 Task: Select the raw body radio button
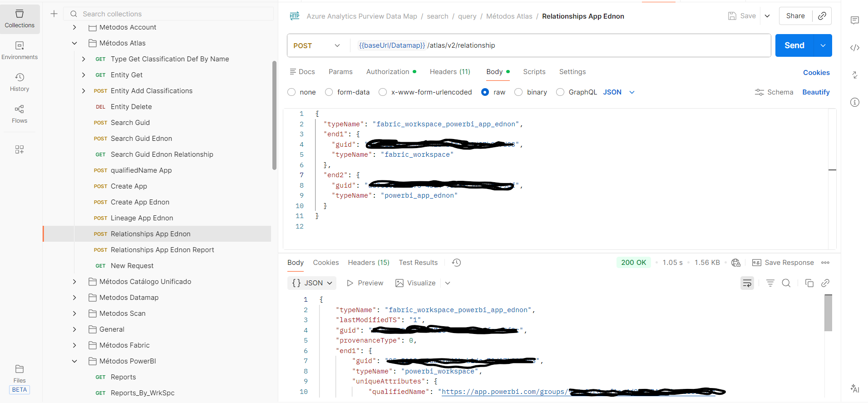pyautogui.click(x=485, y=92)
